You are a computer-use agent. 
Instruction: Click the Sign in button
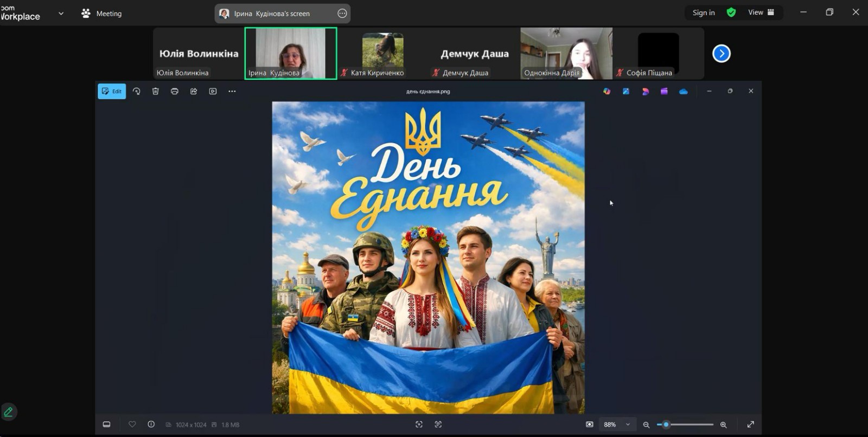704,12
